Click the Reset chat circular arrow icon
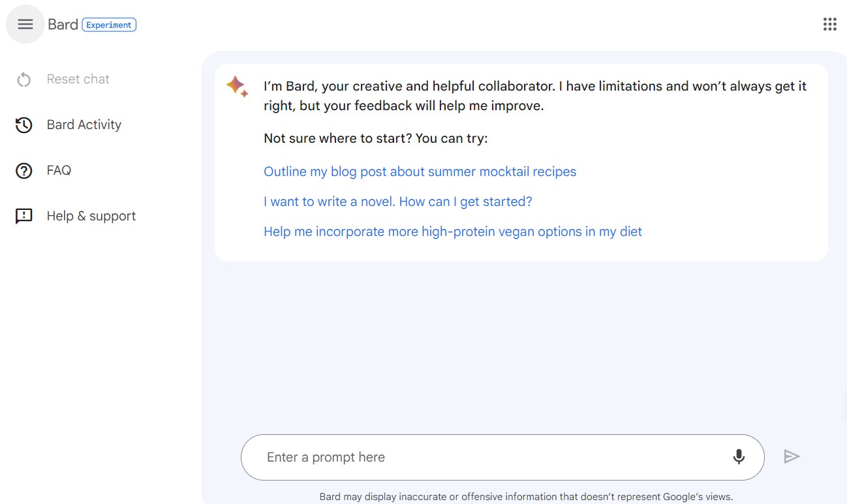Image resolution: width=847 pixels, height=504 pixels. coord(24,80)
